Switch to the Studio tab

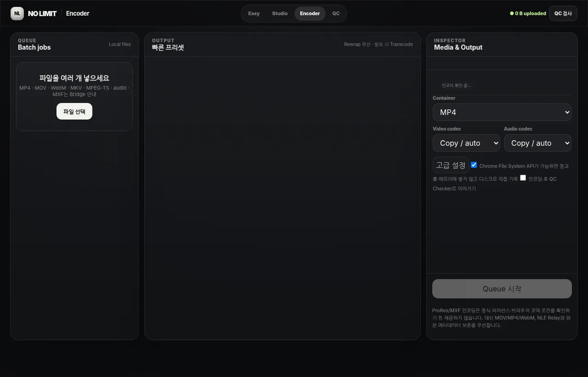pos(280,14)
